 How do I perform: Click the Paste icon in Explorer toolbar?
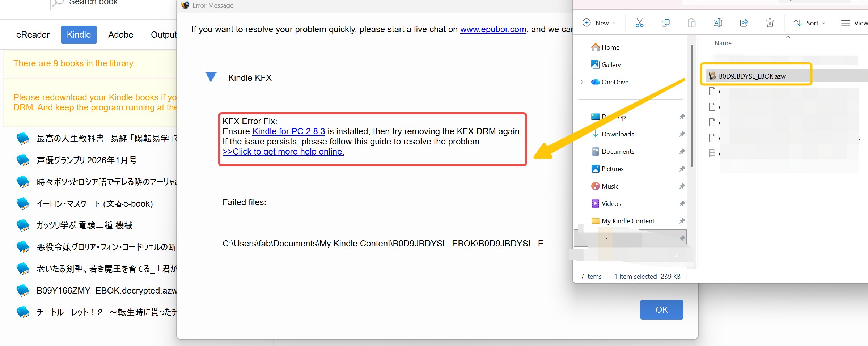pyautogui.click(x=692, y=23)
